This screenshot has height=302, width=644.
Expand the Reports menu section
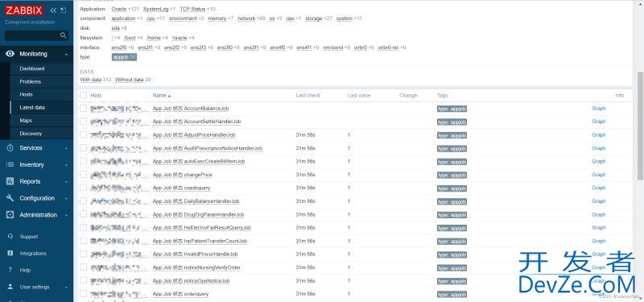[x=66, y=182]
